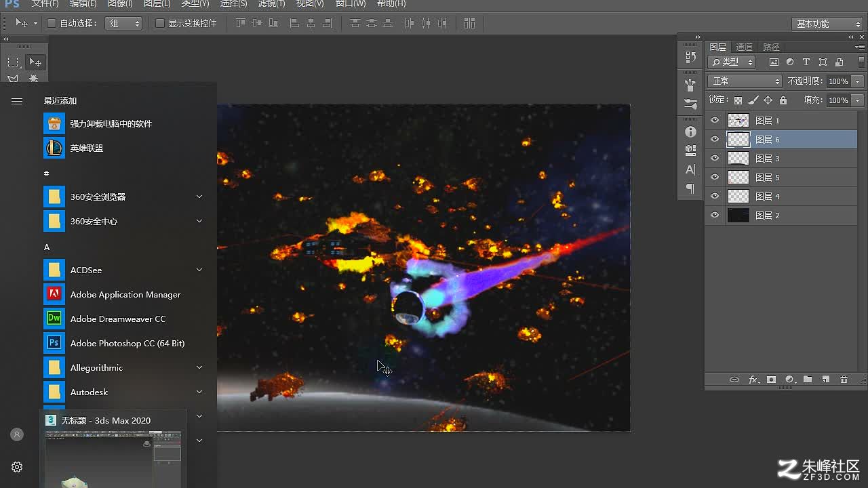This screenshot has width=868, height=488.
Task: Hide 图层 6 with eye icon
Action: pyautogui.click(x=714, y=139)
